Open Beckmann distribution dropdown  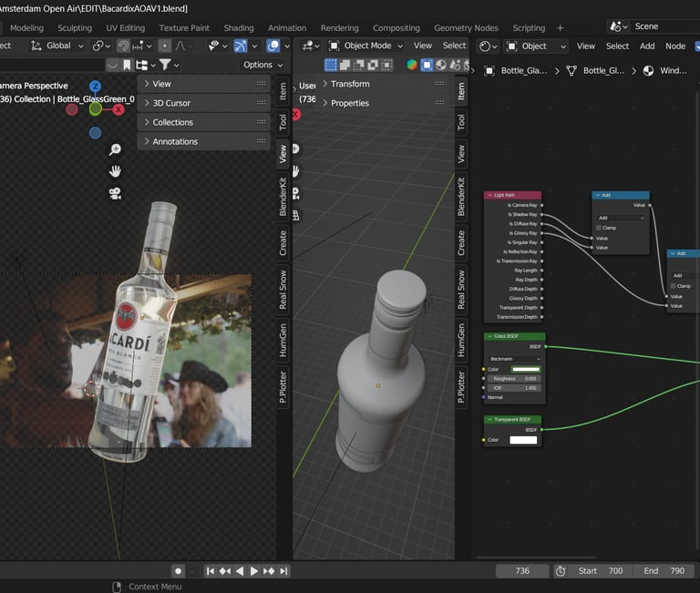point(515,359)
